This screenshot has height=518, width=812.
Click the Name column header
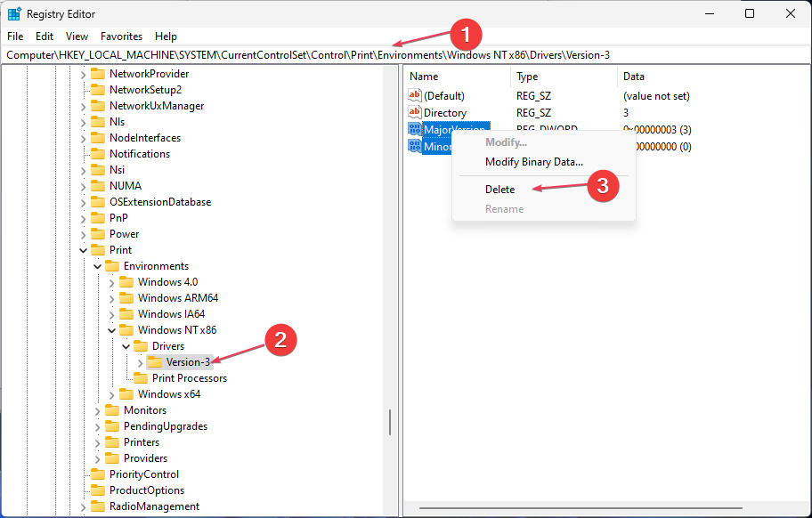[x=424, y=77]
